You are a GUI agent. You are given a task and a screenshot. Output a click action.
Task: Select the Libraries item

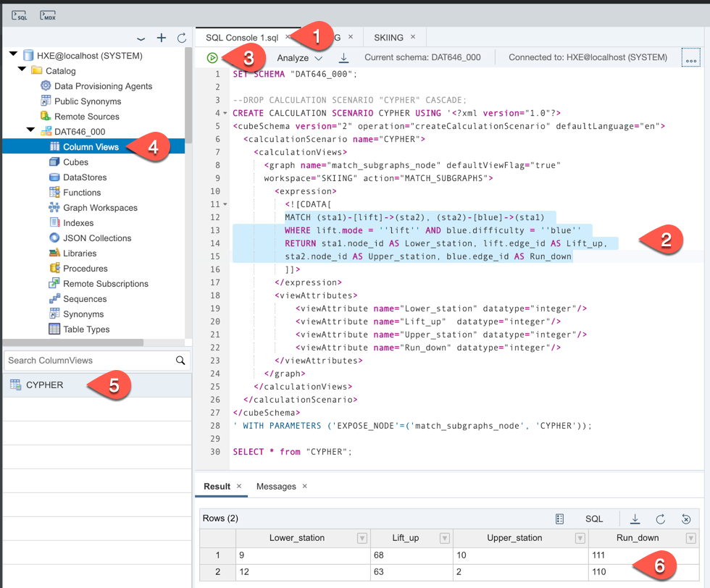tap(80, 253)
